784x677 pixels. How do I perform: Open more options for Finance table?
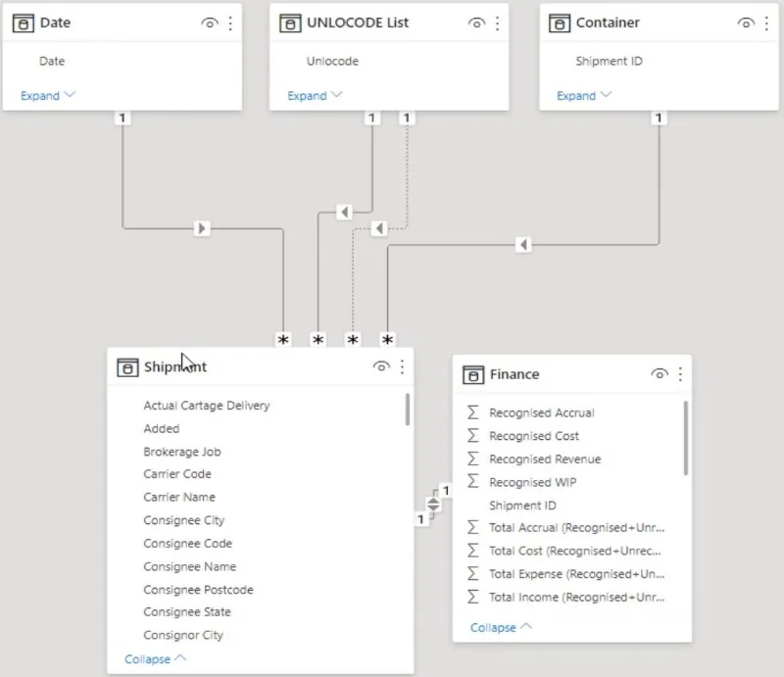[x=680, y=374]
